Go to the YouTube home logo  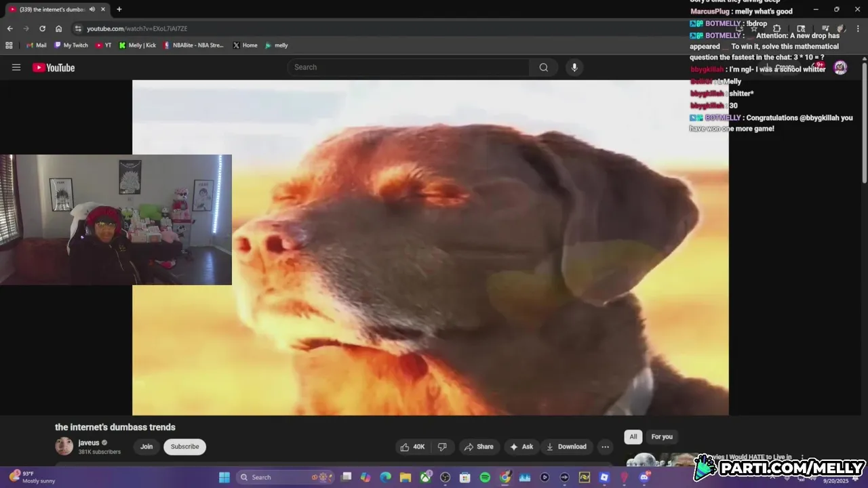click(x=54, y=67)
